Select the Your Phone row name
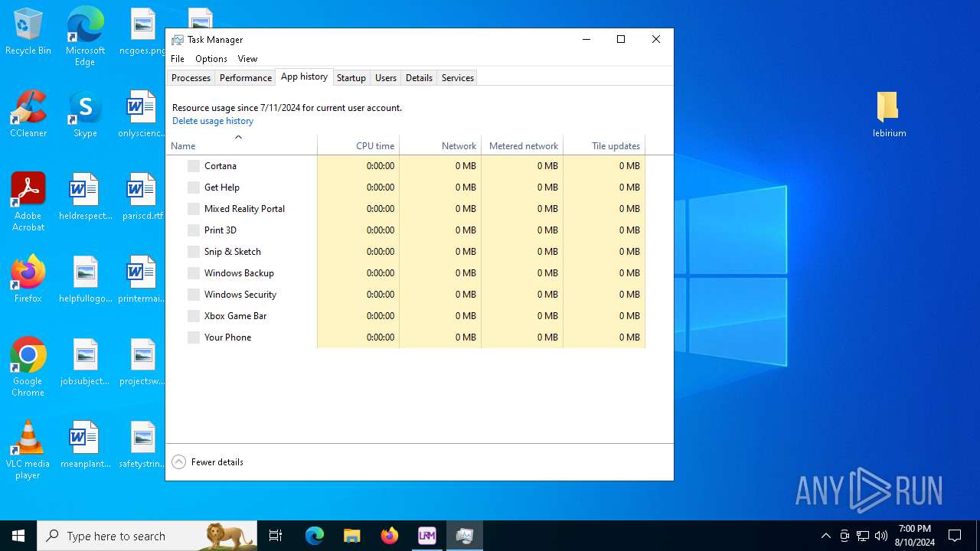 click(x=227, y=337)
